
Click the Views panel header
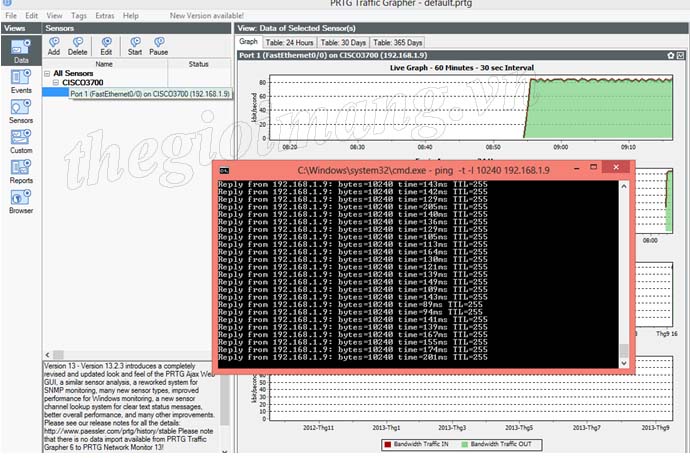pos(21,28)
